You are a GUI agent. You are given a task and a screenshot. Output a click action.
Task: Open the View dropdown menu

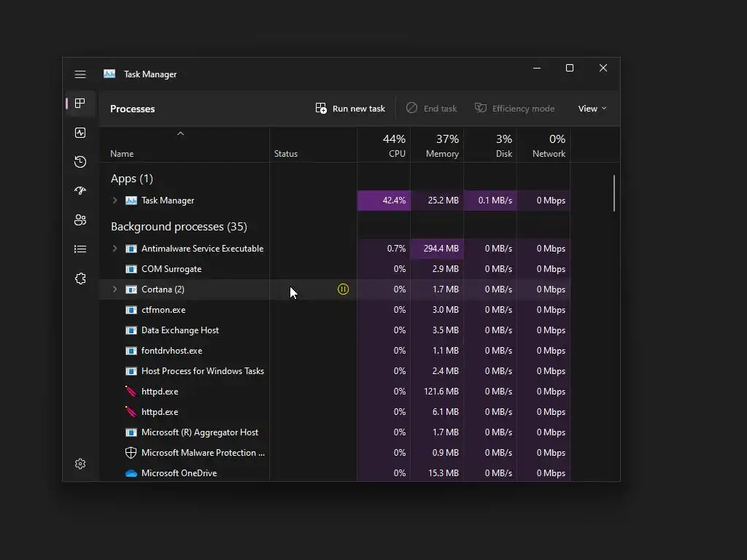point(592,109)
